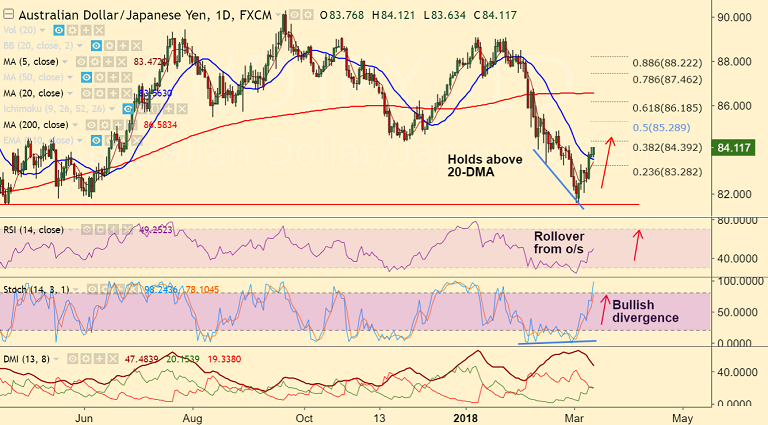Image resolution: width=768 pixels, height=425 pixels.
Task: Remove the Bollinger Bands indicator with the X
Action: pos(137,46)
